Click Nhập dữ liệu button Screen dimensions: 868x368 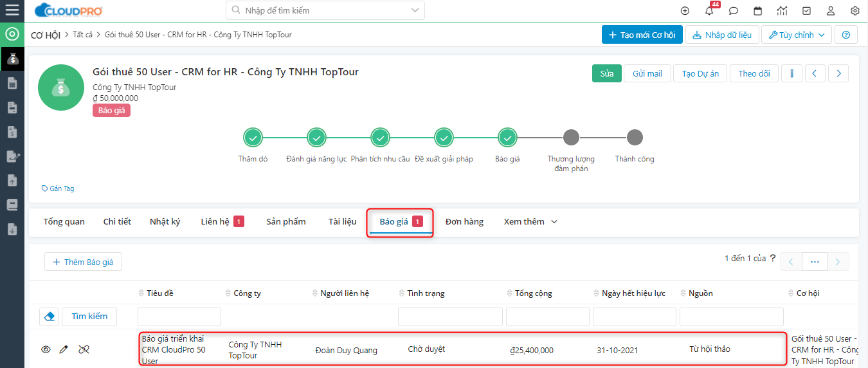(x=723, y=35)
